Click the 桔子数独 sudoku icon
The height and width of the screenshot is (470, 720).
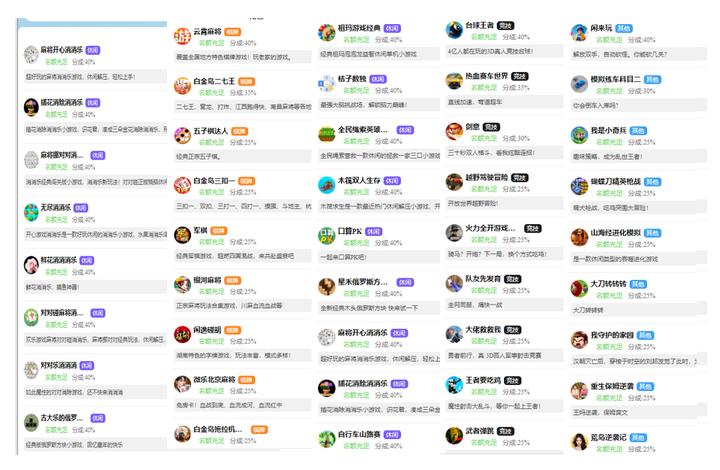click(x=327, y=84)
